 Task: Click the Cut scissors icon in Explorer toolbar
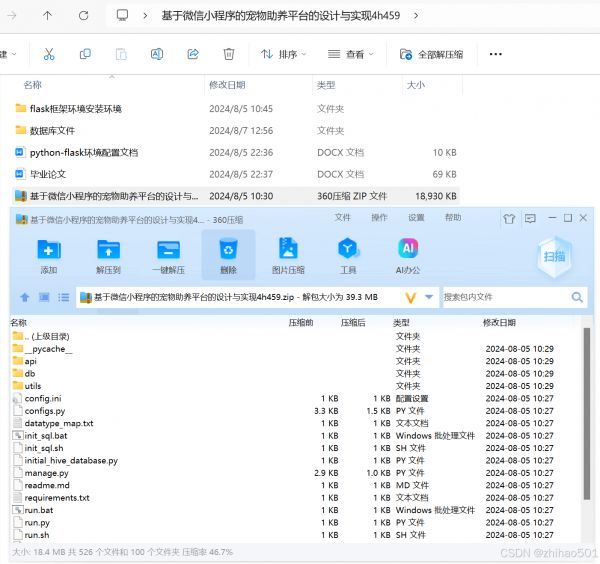pos(49,54)
